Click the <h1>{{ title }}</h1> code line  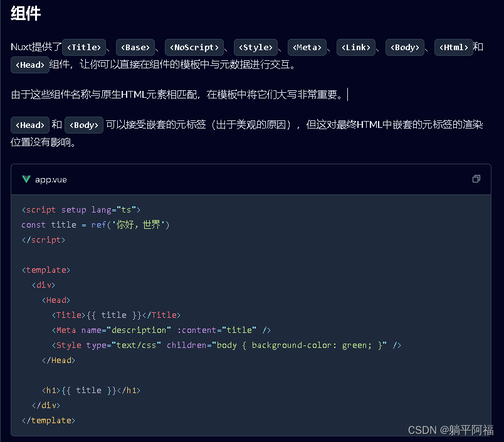point(92,390)
